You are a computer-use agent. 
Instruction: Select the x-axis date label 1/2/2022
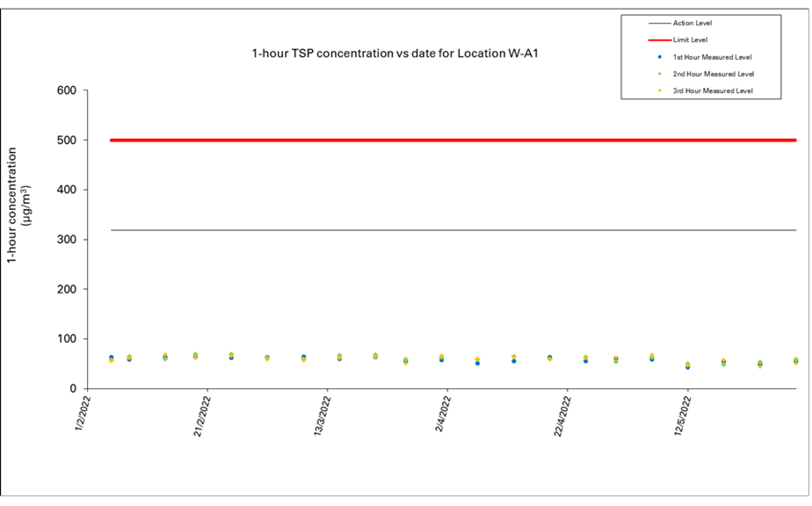[83, 413]
